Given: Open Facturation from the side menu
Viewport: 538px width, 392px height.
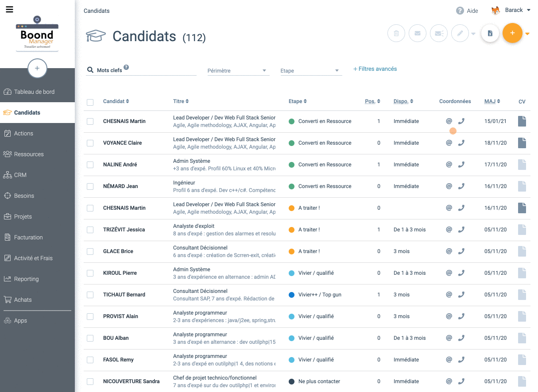Looking at the screenshot, I should pos(28,238).
